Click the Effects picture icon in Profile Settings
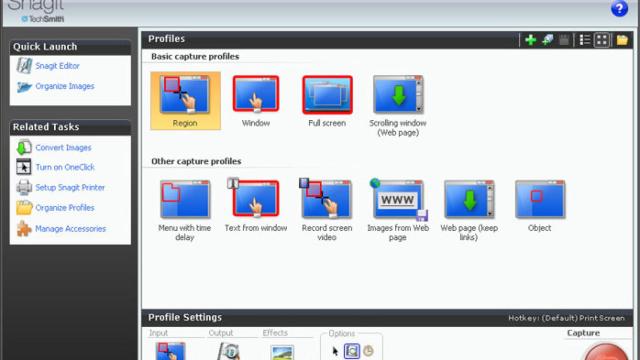This screenshot has width=640, height=360. (282, 352)
